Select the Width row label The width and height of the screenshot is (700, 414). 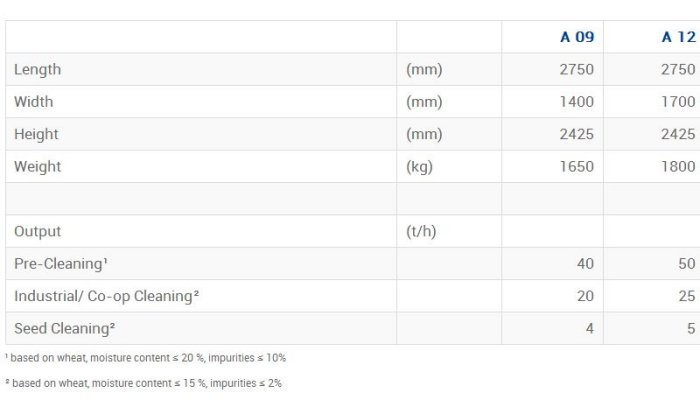[34, 102]
